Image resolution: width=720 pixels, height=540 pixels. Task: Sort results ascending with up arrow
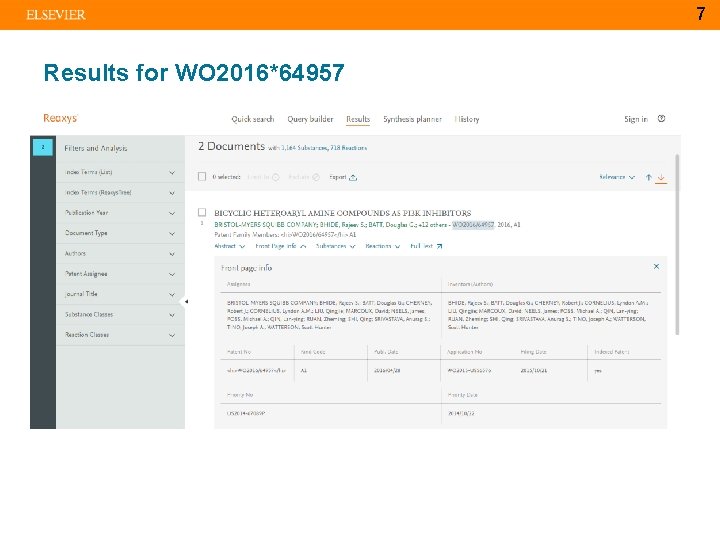point(648,177)
